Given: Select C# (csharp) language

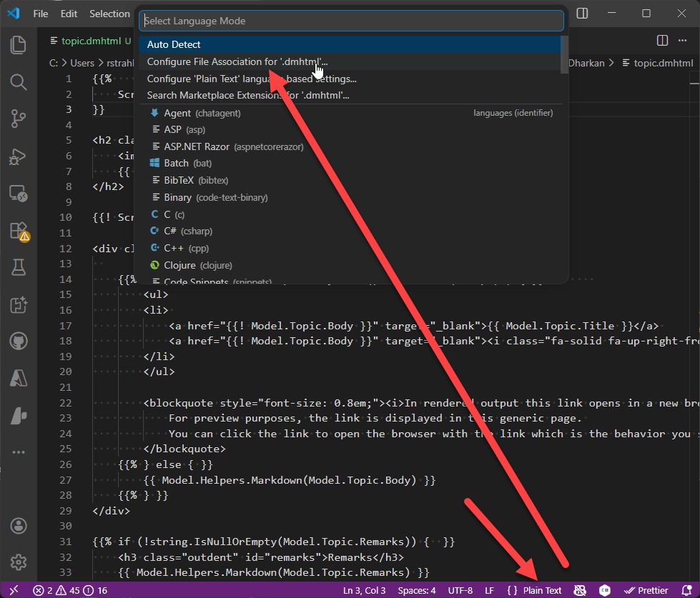Looking at the screenshot, I should [350, 231].
